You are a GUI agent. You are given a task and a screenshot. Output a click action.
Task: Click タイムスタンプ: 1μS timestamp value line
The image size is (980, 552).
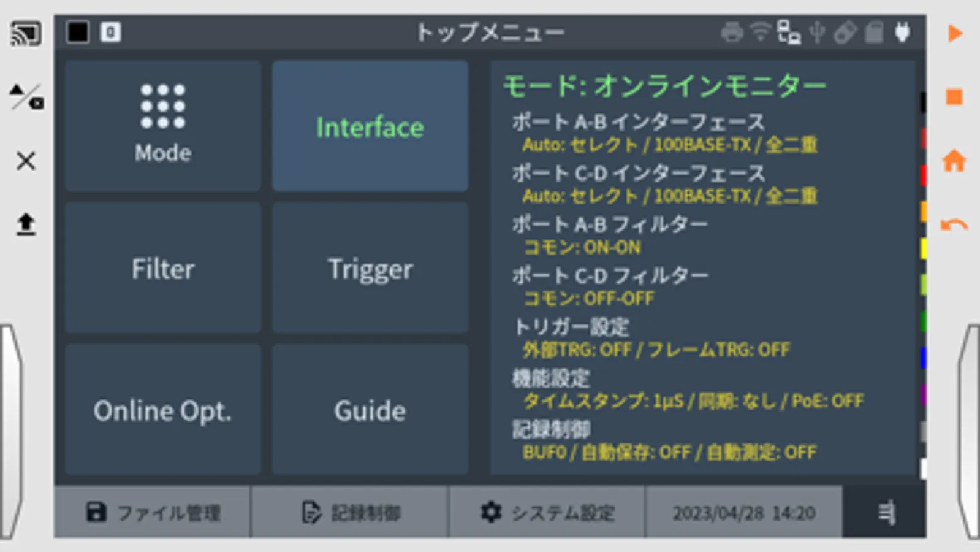click(x=693, y=401)
